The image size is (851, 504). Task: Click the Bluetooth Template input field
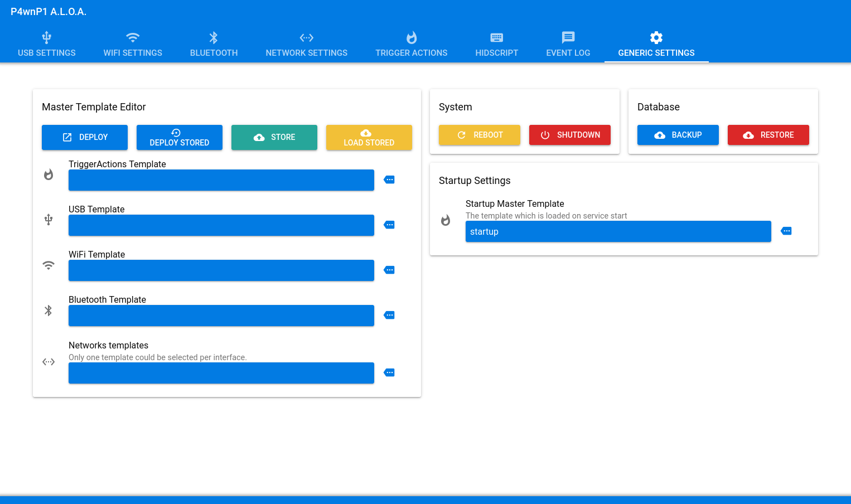tap(221, 316)
